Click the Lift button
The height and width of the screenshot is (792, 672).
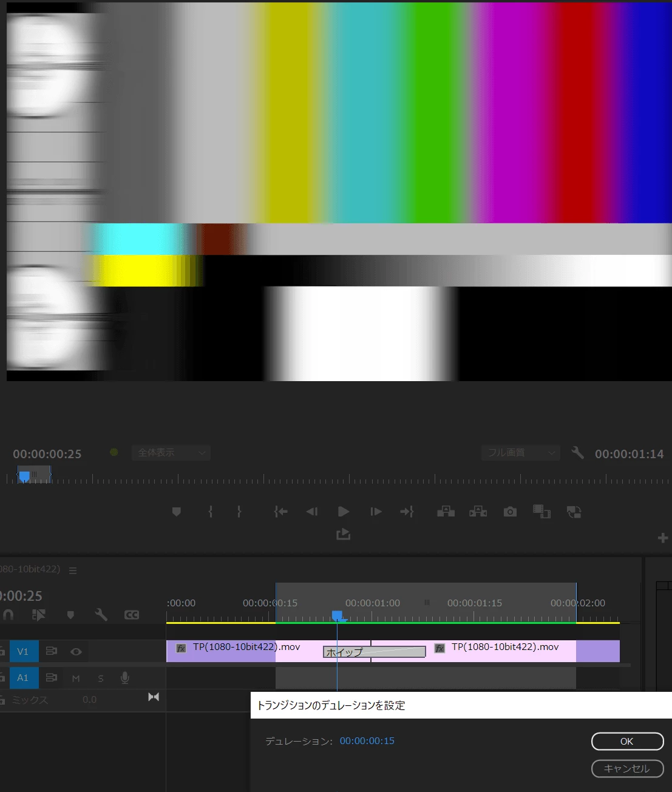click(x=446, y=512)
